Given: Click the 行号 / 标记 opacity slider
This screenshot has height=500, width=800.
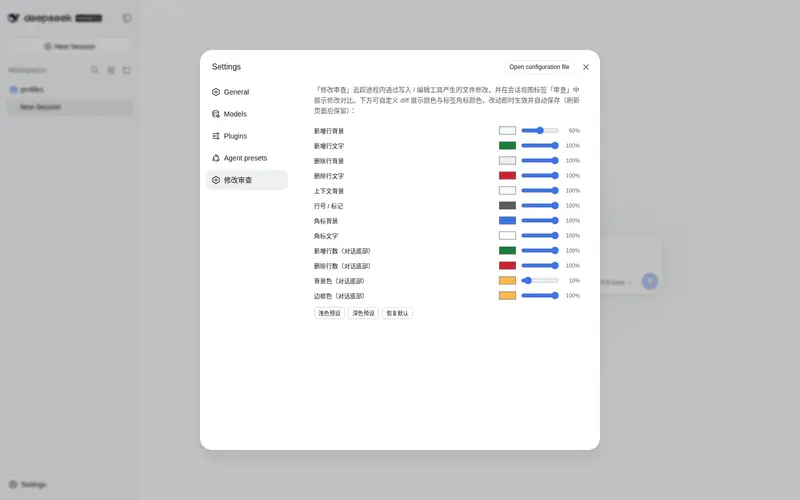Looking at the screenshot, I should point(540,206).
